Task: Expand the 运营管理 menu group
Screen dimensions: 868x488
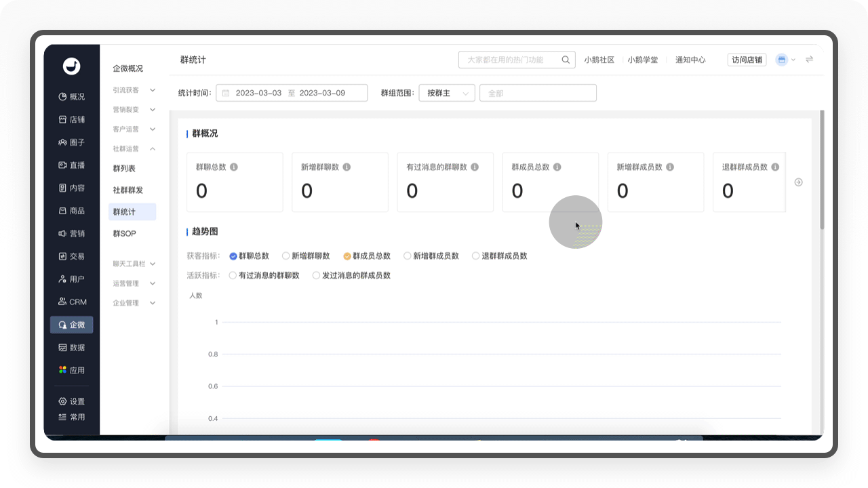Action: (134, 283)
